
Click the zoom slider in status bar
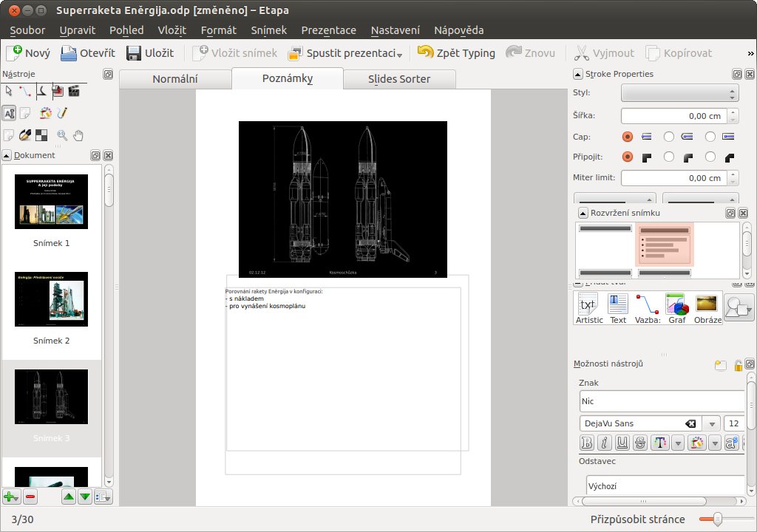pyautogui.click(x=716, y=519)
